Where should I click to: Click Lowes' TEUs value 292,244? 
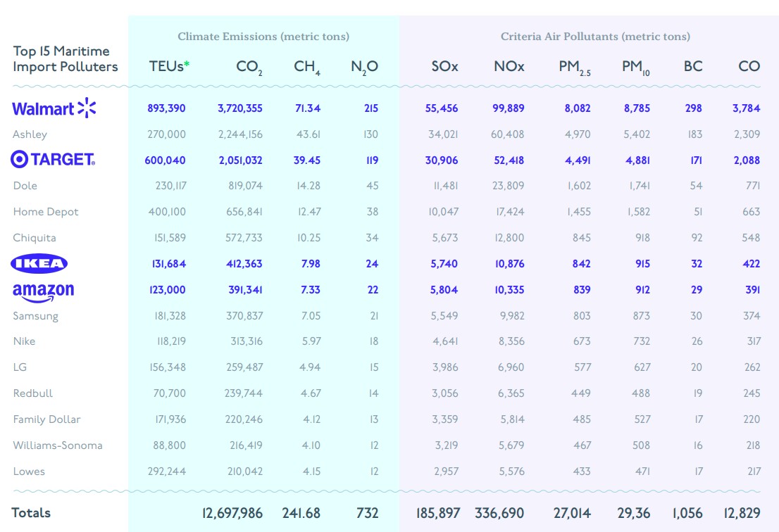(x=167, y=471)
